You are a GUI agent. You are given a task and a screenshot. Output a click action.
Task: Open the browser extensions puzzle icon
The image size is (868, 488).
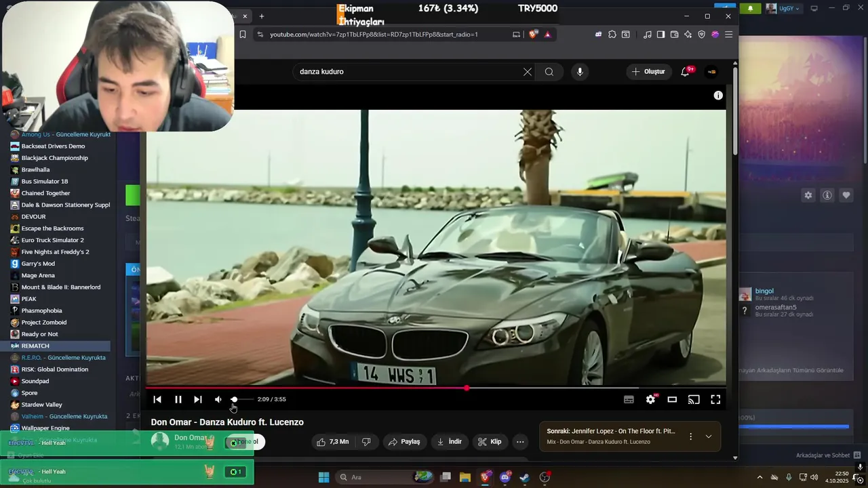(x=612, y=35)
